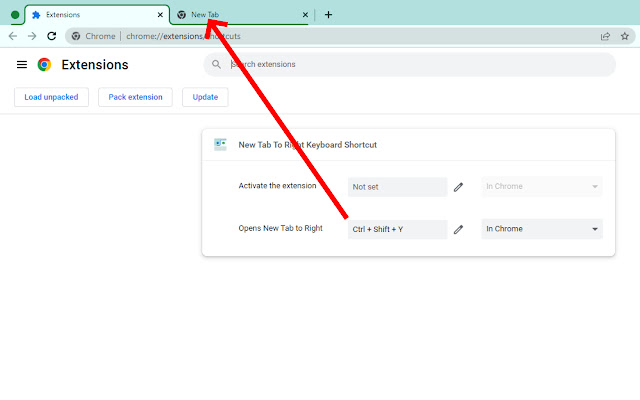Close the Extensions tab
The image size is (640, 400).
click(160, 15)
